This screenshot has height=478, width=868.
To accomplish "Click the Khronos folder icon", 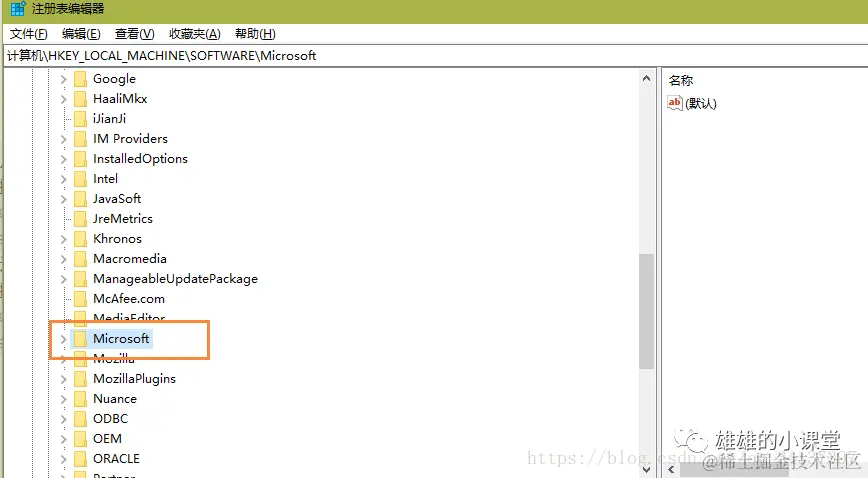I will pos(80,239).
